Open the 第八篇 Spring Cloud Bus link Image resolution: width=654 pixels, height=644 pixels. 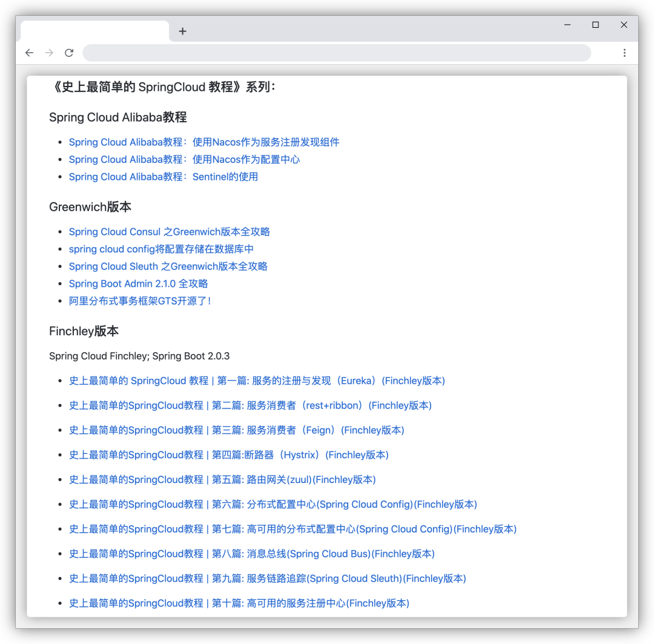click(x=251, y=554)
